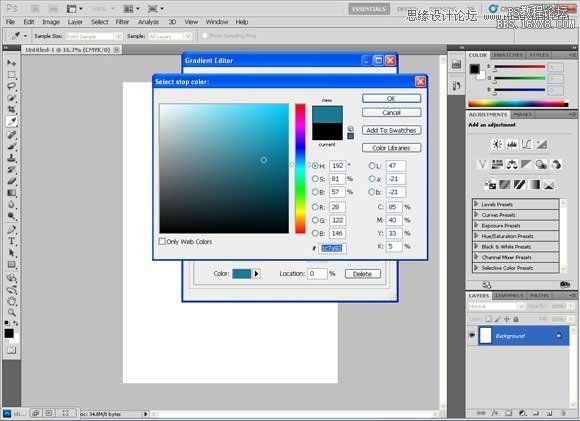Select the Dodge tool
Screen dimensions: 580x421
pos(11,216)
